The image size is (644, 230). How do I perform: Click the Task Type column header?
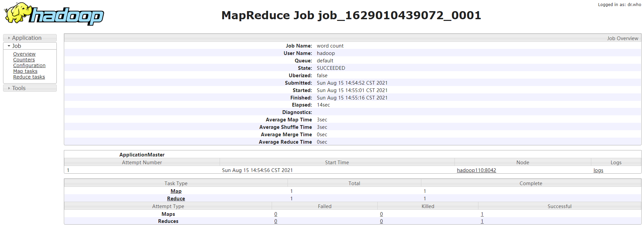coord(176,183)
